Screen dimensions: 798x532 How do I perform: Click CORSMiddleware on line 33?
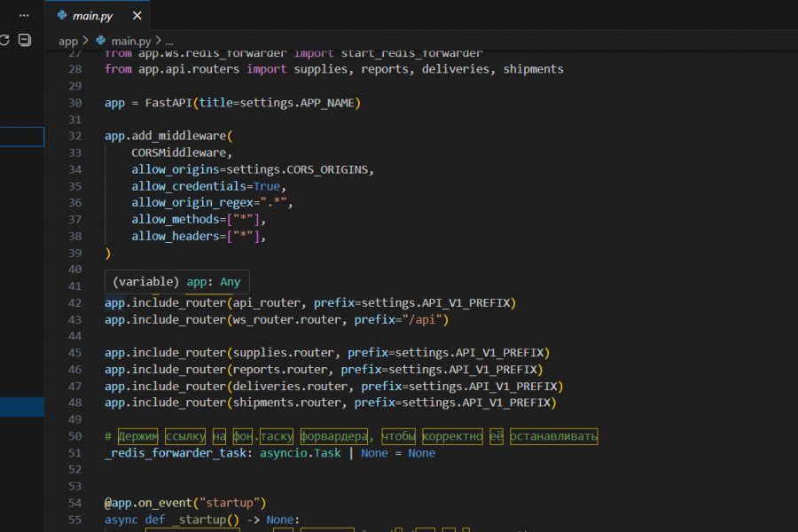(178, 153)
